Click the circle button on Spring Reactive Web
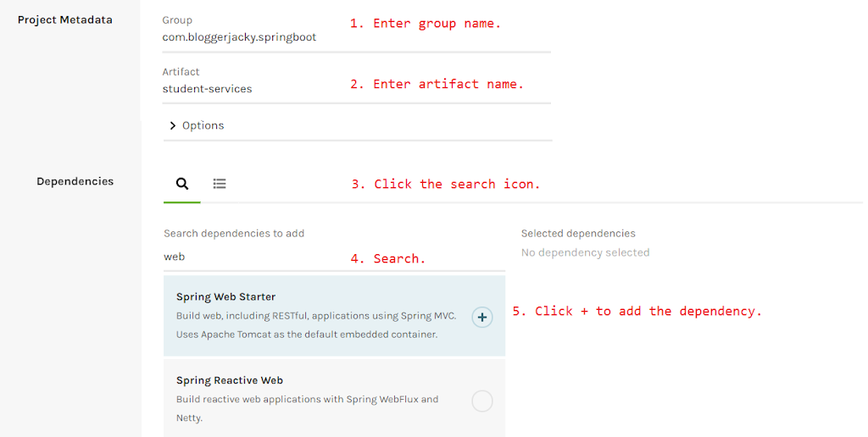The width and height of the screenshot is (868, 437). tap(481, 401)
